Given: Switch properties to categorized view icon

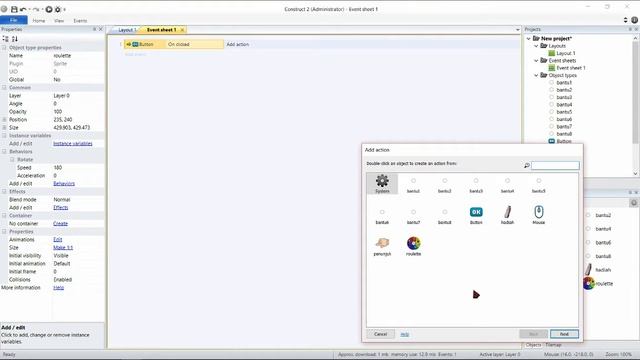Looking at the screenshot, I should tap(5, 39).
